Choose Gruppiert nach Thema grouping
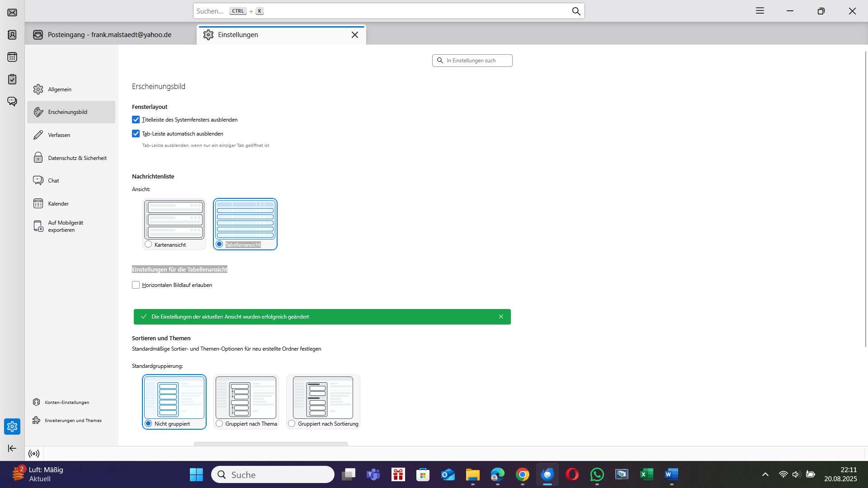Image resolution: width=868 pixels, height=488 pixels. click(x=220, y=424)
